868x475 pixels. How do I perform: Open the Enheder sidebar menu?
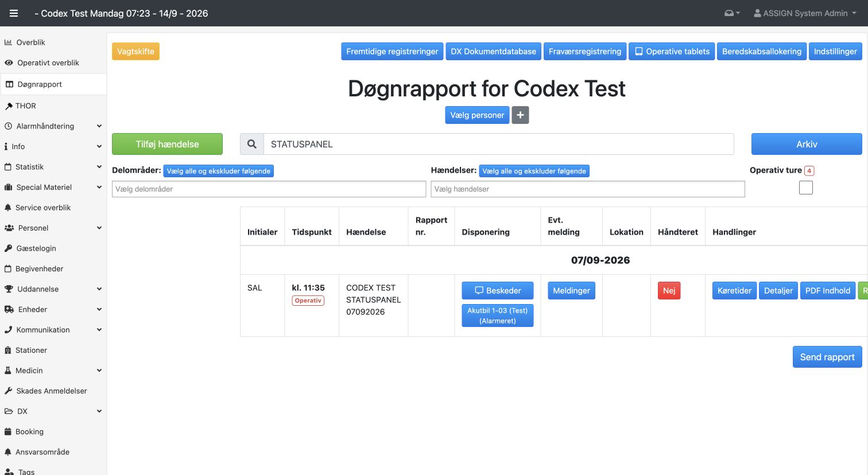(53, 309)
